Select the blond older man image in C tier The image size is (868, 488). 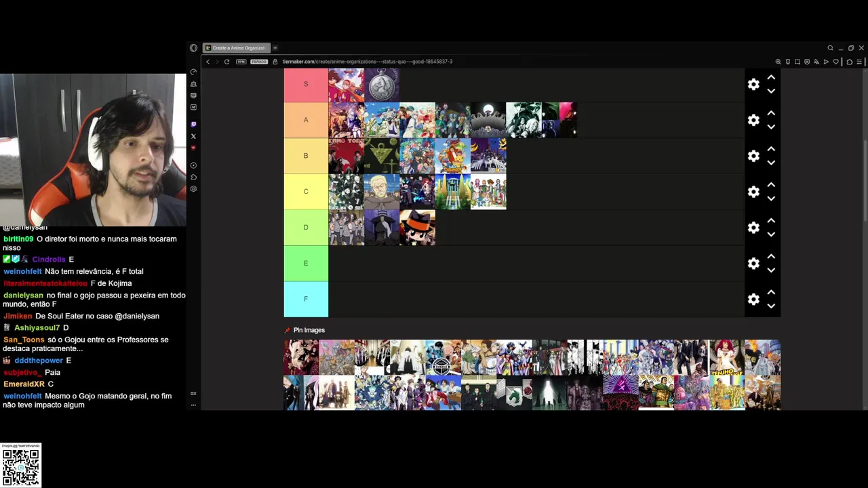point(382,192)
